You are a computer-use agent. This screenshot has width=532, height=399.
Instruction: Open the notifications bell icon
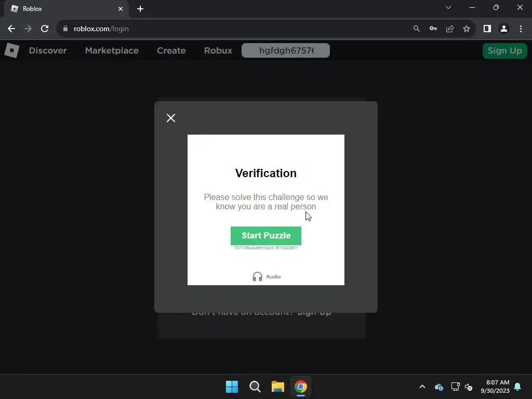(517, 387)
